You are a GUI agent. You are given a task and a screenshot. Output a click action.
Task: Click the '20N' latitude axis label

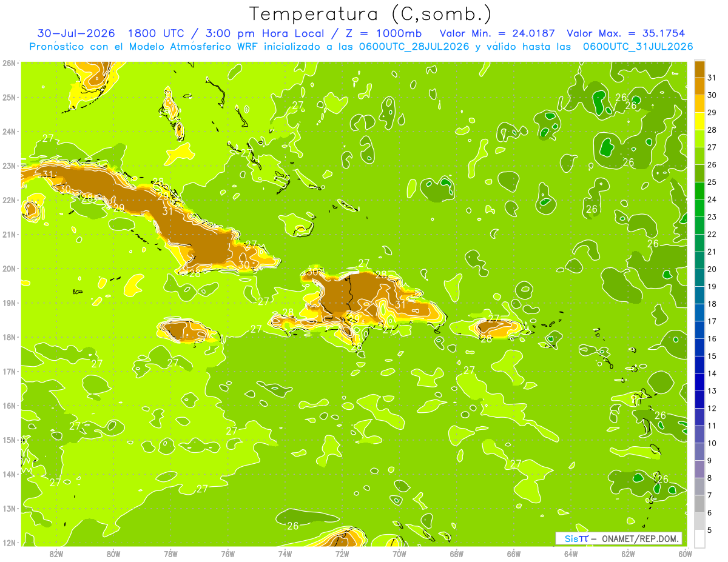tap(9, 269)
